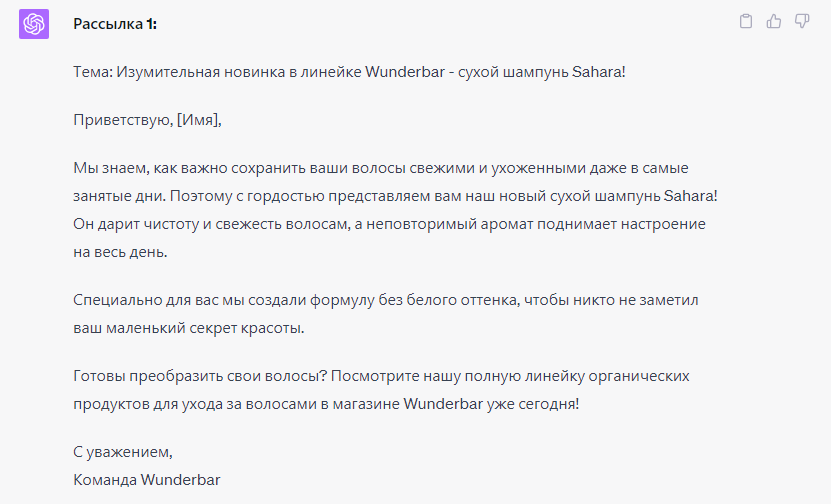Click the question "Готовы преобразить свои волосы?"
Image resolution: width=831 pixels, height=504 pixels.
pyautogui.click(x=200, y=376)
